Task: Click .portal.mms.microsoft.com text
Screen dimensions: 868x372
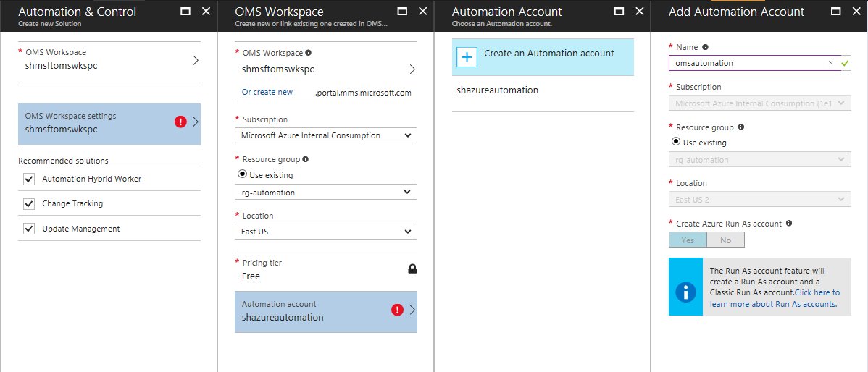Action: [363, 93]
